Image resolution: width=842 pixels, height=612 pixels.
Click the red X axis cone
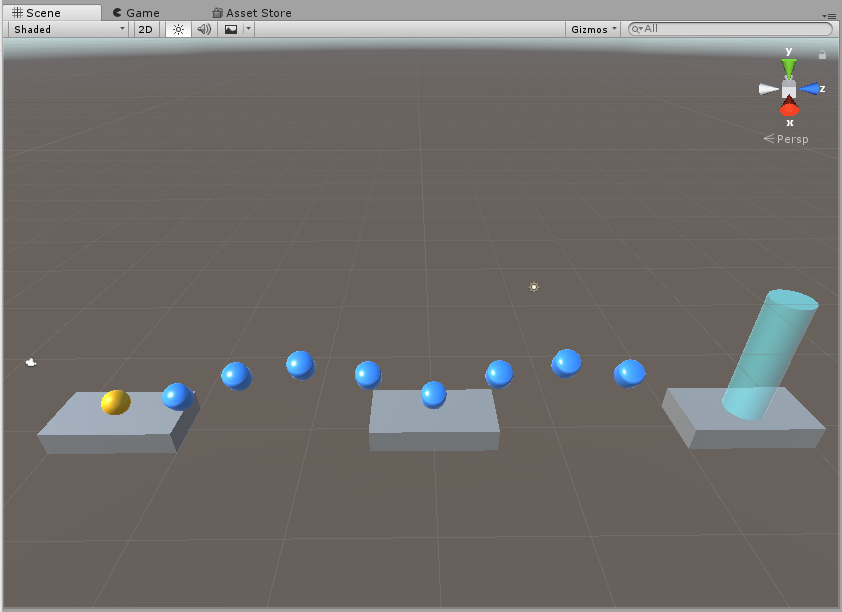(789, 106)
